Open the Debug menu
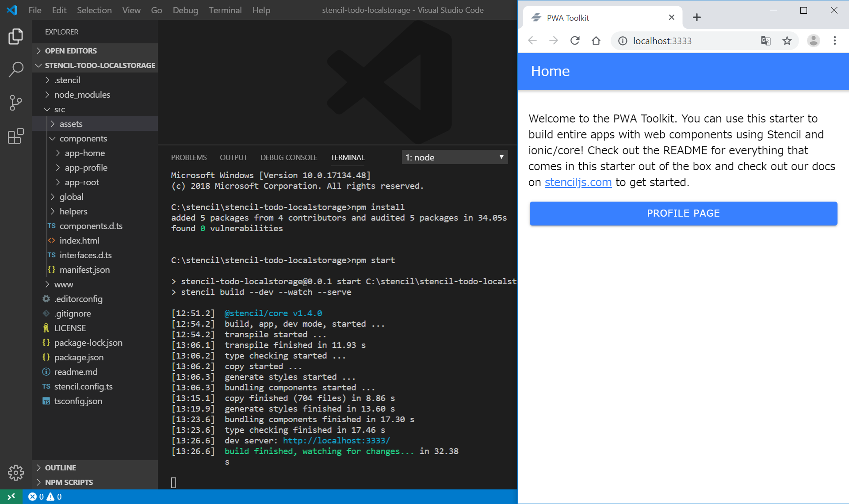The width and height of the screenshot is (849, 504). (185, 10)
